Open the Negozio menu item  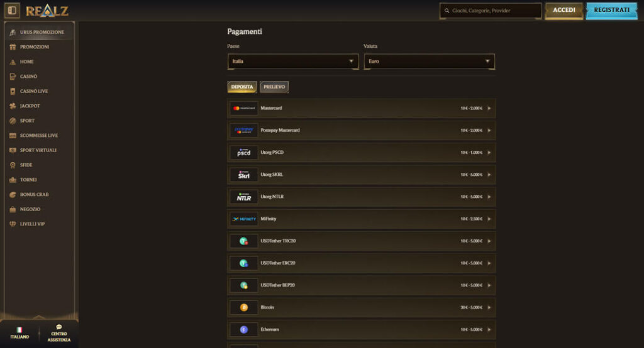click(x=40, y=209)
